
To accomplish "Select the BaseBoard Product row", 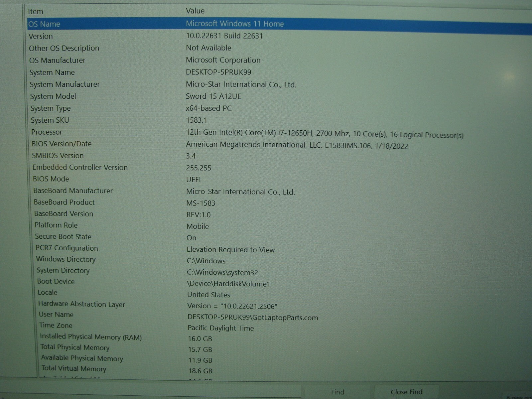I will click(64, 202).
